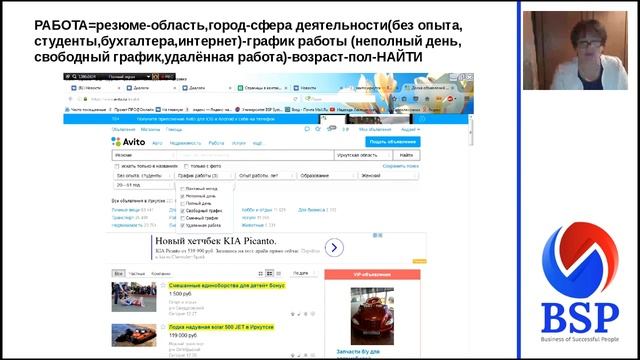Viewport: 640px width, 360px height.
Task: Open the 'По дате' sort dropdown
Action: [x=304, y=273]
